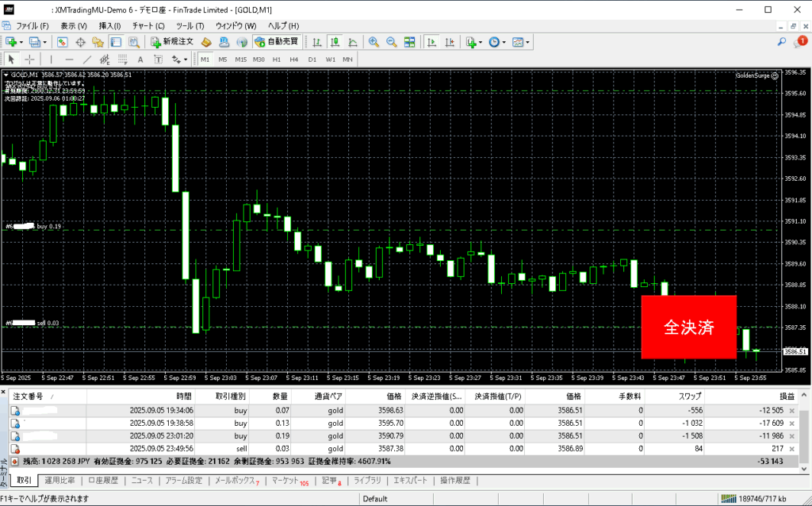The width and height of the screenshot is (812, 506).
Task: Click the 新規注文 new order button
Action: (x=173, y=42)
